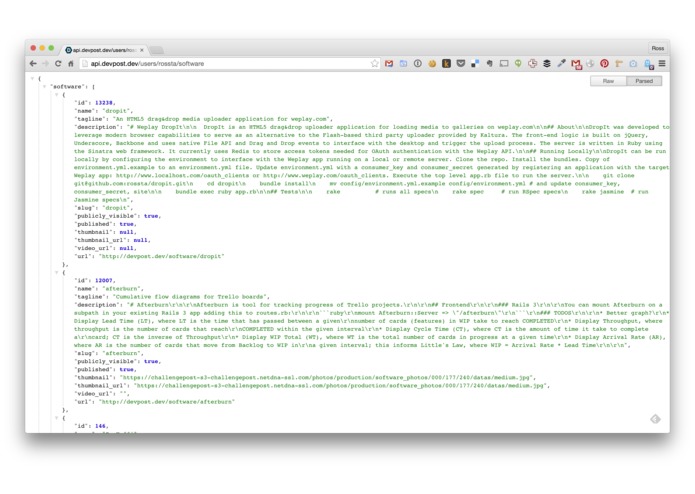Open a new blank browser tab
The height and width of the screenshot is (494, 695).
[157, 50]
